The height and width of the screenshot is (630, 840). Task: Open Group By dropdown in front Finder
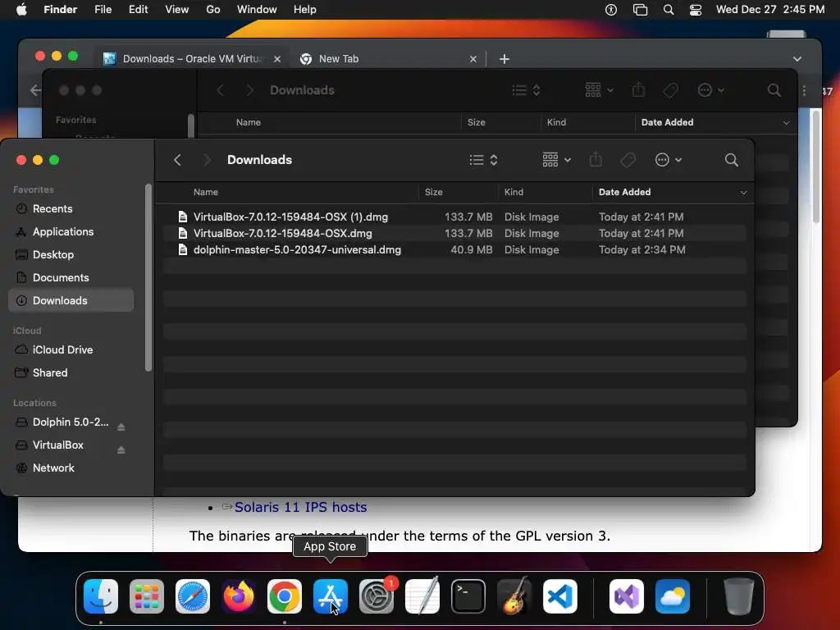pos(557,160)
